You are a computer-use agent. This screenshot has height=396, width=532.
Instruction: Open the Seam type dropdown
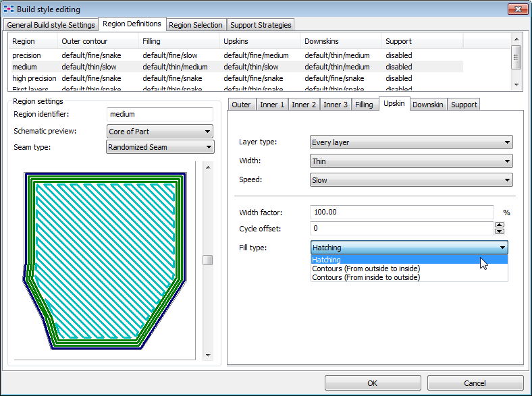160,147
